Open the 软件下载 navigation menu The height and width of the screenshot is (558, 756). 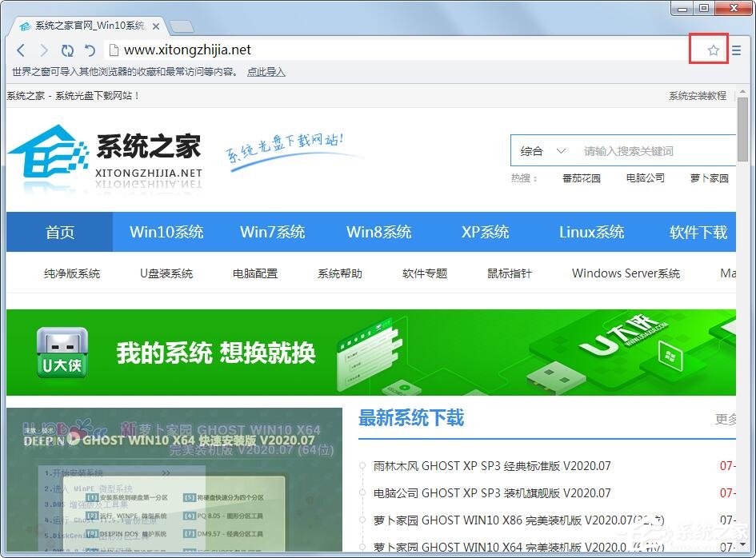tap(696, 232)
